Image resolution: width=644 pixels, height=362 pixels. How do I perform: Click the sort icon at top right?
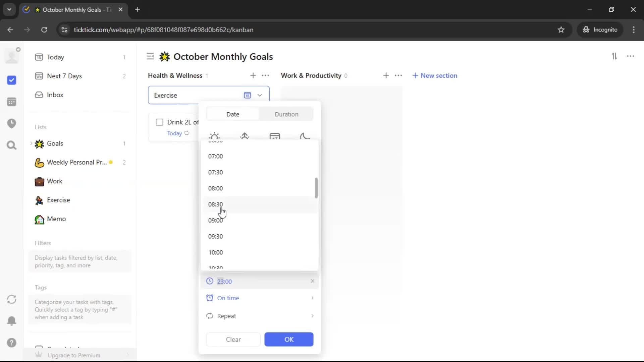click(614, 56)
